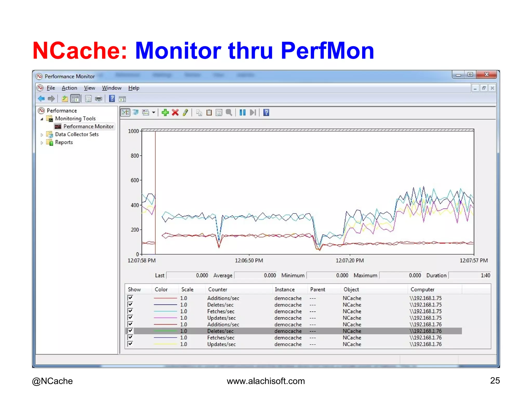Click View Log Data icon
The width and height of the screenshot is (532, 399).
click(x=135, y=112)
